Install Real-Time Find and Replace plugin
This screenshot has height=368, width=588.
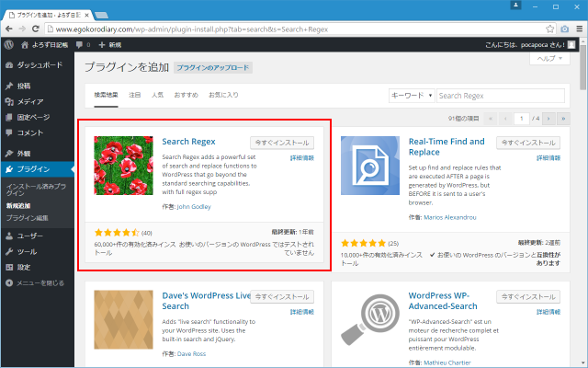click(x=528, y=143)
